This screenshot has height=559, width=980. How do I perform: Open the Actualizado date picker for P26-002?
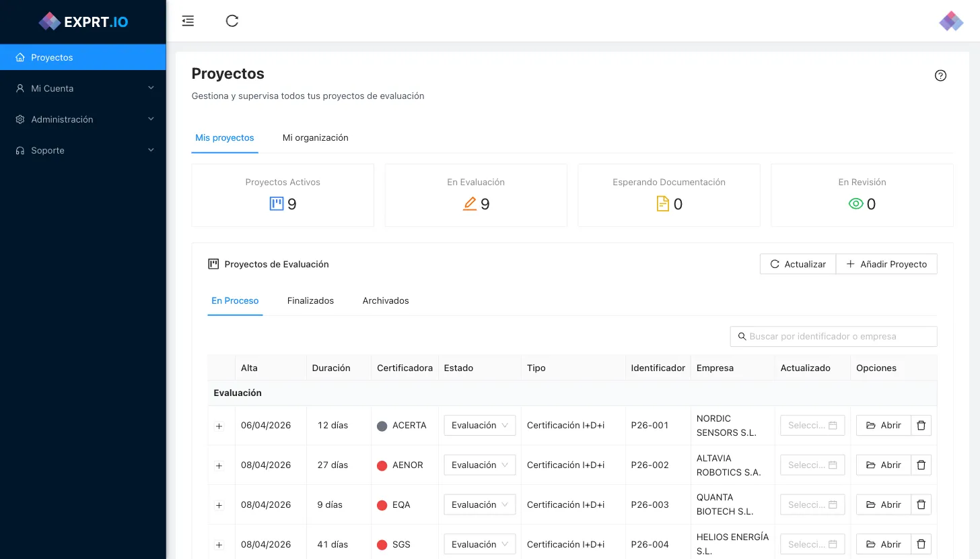pyautogui.click(x=812, y=465)
